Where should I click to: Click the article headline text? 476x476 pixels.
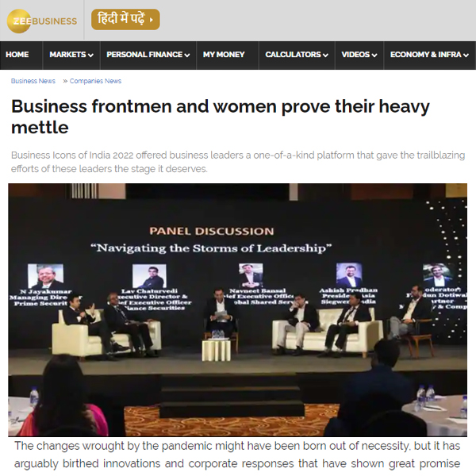pyautogui.click(x=221, y=117)
